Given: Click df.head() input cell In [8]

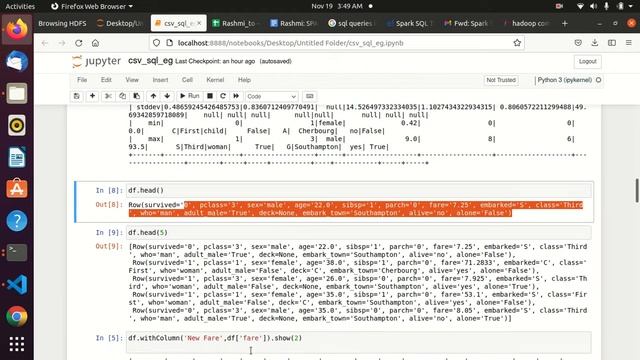Looking at the screenshot, I should click(359, 190).
